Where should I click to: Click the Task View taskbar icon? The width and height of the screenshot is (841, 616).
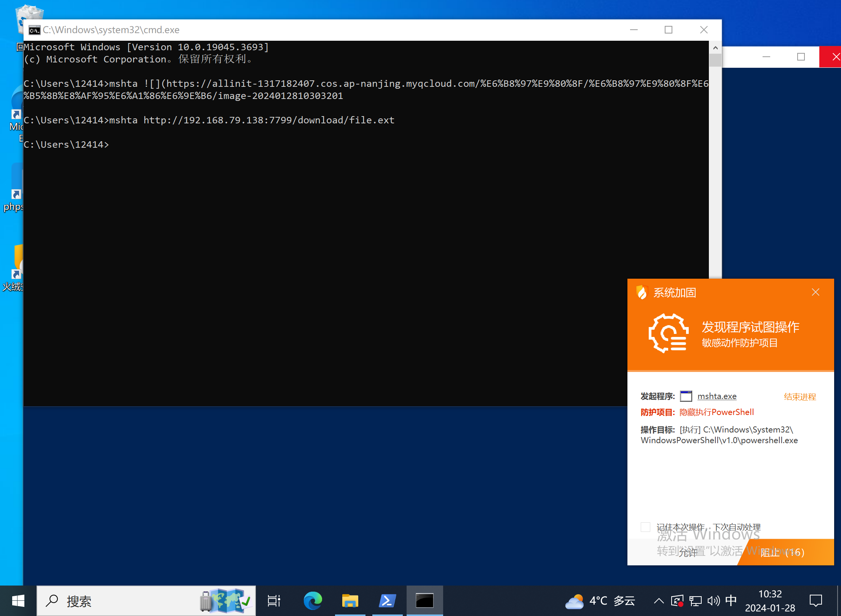click(x=274, y=601)
